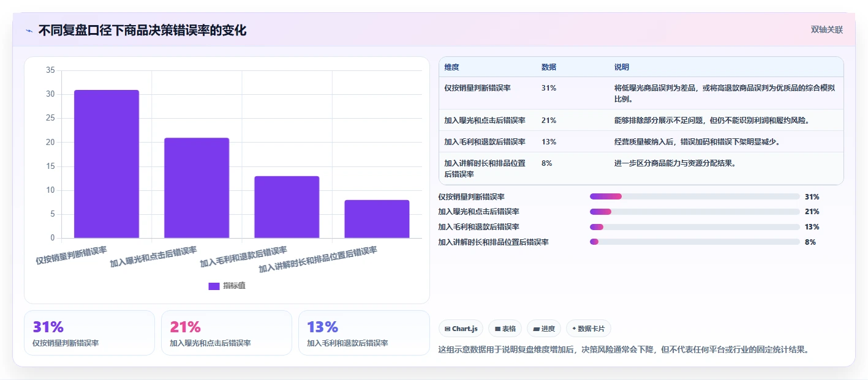Click the title 不同复盘口径下商品决策错误率的变化

click(142, 31)
